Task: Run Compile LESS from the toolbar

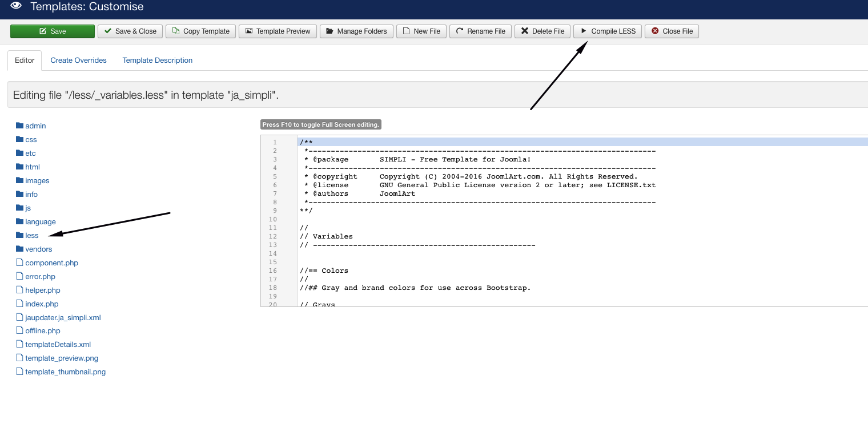Action: tap(608, 31)
